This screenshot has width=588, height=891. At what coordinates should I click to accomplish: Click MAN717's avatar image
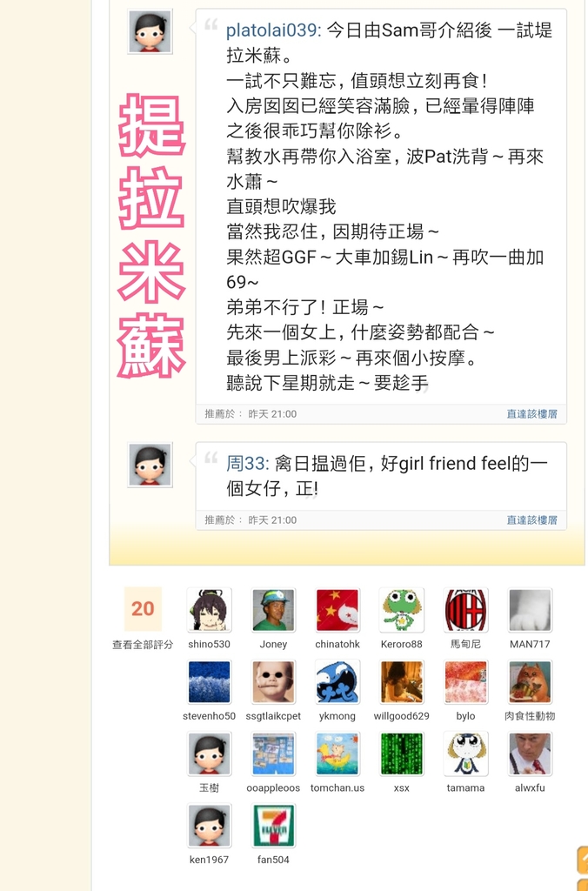530,610
